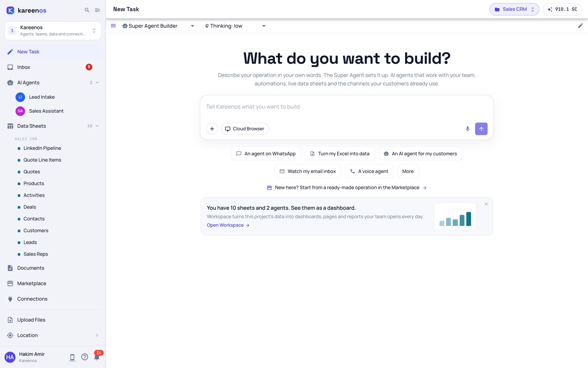Click the Documents file icon

click(10, 268)
